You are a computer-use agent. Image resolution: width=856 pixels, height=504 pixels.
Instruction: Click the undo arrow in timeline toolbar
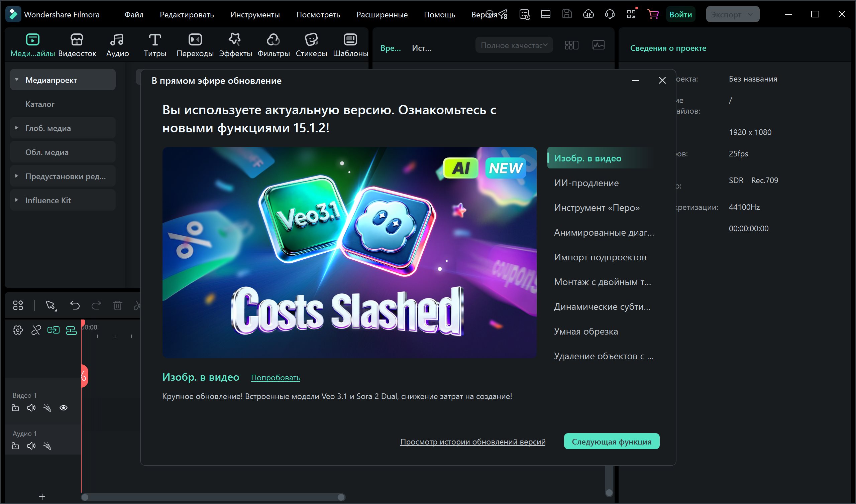coord(75,305)
